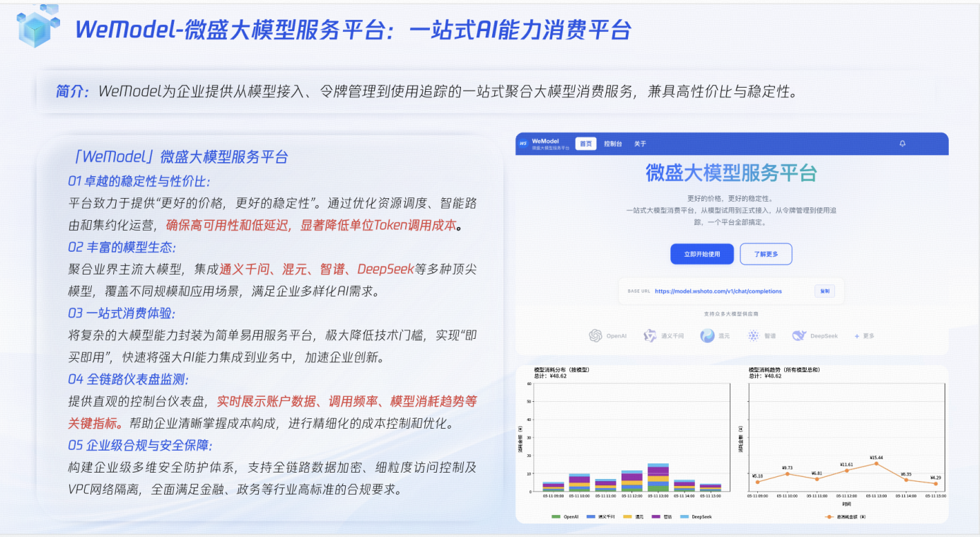Screen dimensions: 980x537
Task: Click the 通义千问 provider logo
Action: 650,336
